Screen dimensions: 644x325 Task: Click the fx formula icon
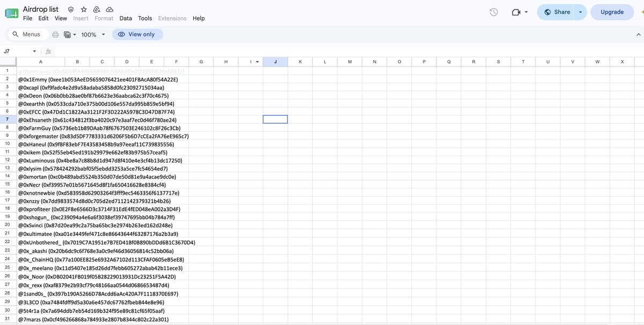click(x=48, y=51)
